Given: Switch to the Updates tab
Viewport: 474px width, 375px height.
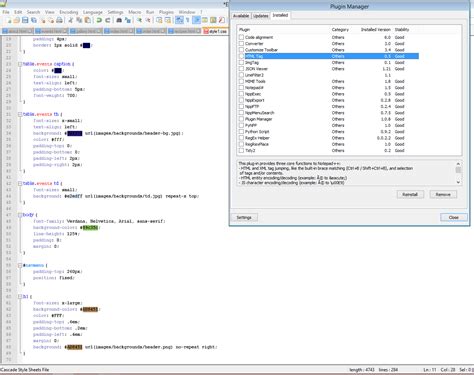Looking at the screenshot, I should [x=260, y=16].
